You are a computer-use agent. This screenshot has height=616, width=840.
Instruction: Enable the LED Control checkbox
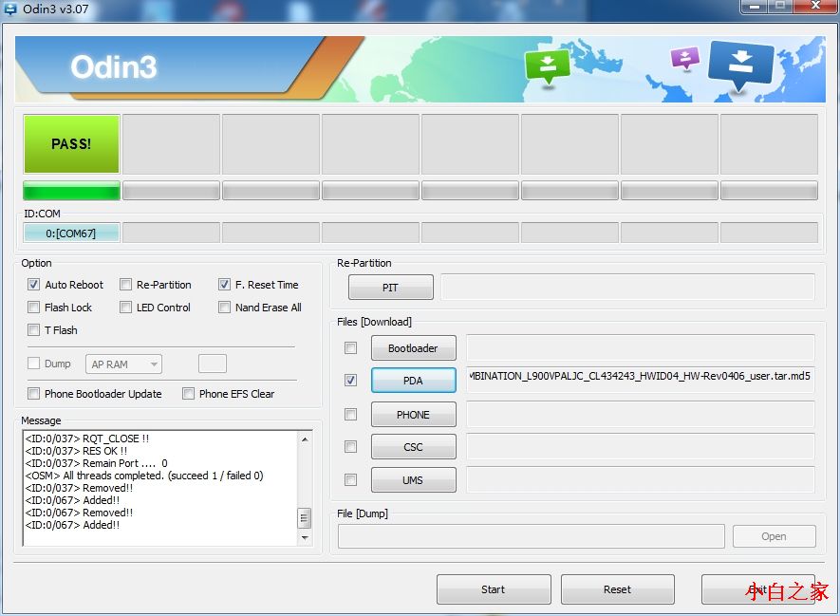click(125, 308)
